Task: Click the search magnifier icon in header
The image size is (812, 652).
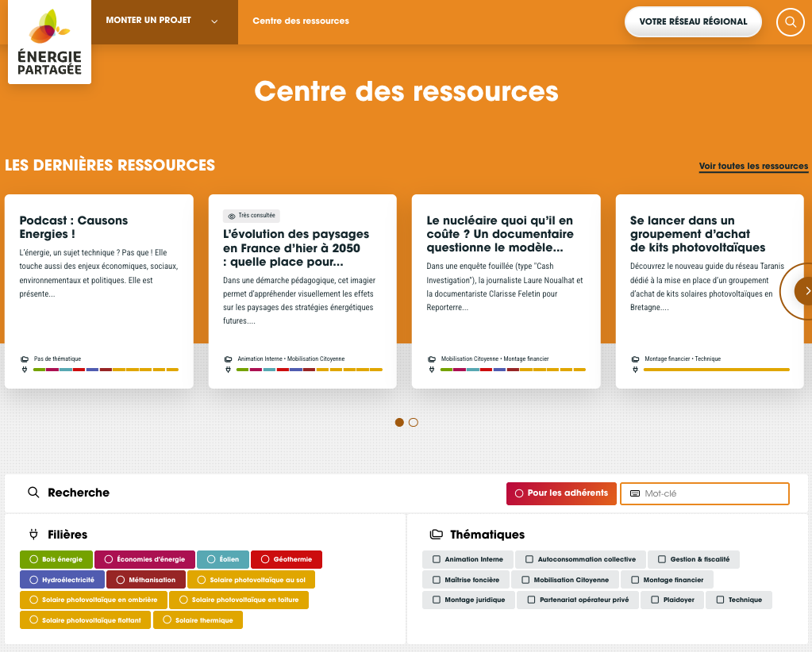Action: 790,22
